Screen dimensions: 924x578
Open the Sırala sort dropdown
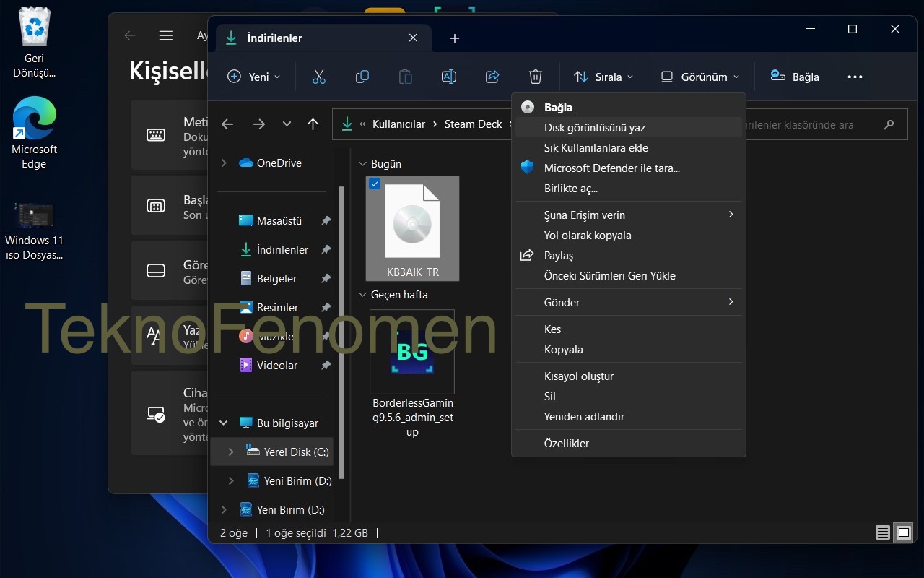tap(603, 77)
